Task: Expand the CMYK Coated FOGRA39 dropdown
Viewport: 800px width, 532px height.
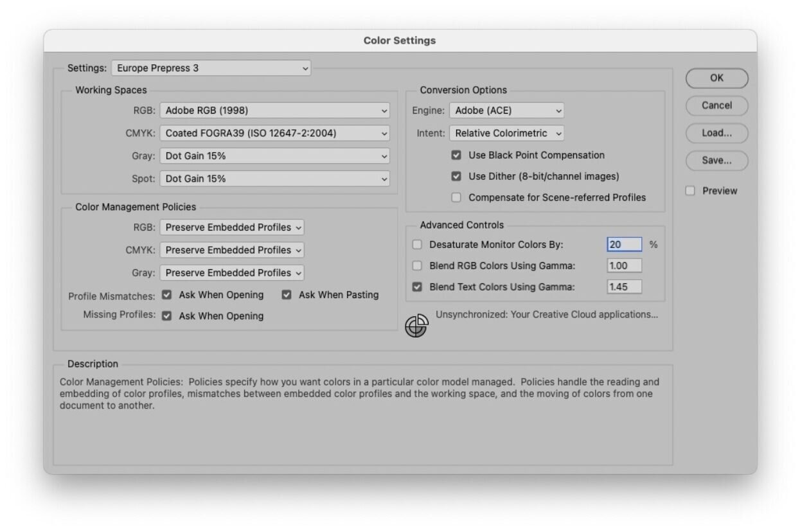Action: 274,134
